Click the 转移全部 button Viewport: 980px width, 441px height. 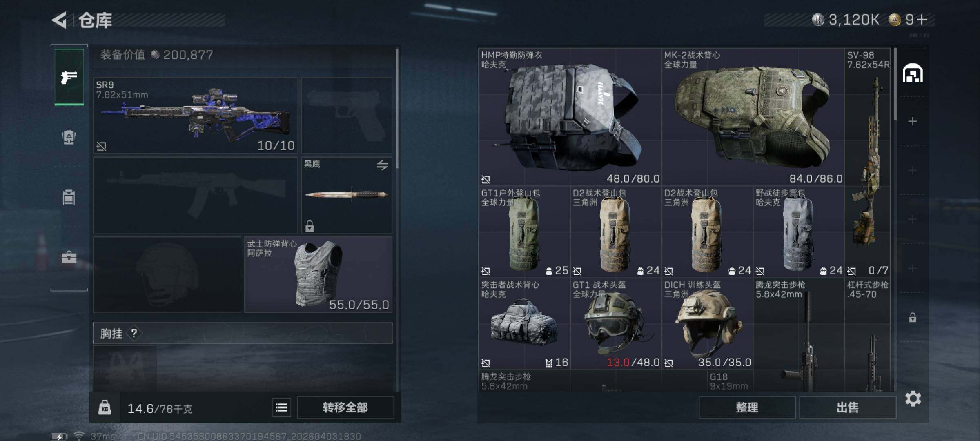[345, 408]
